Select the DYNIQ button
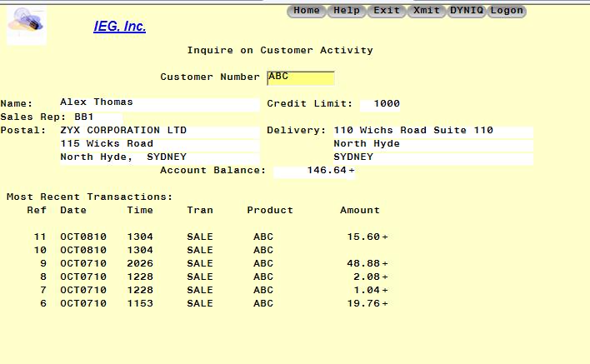 click(467, 11)
